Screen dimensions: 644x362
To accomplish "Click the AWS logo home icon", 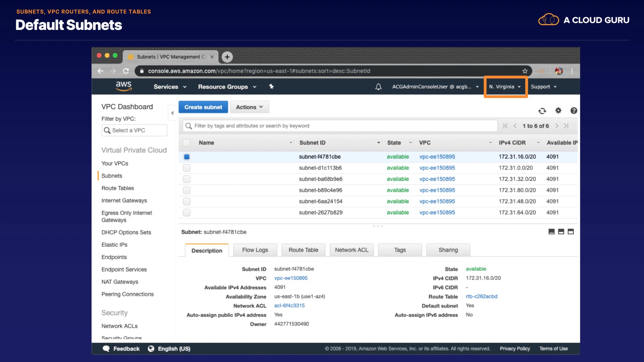I will pyautogui.click(x=124, y=86).
